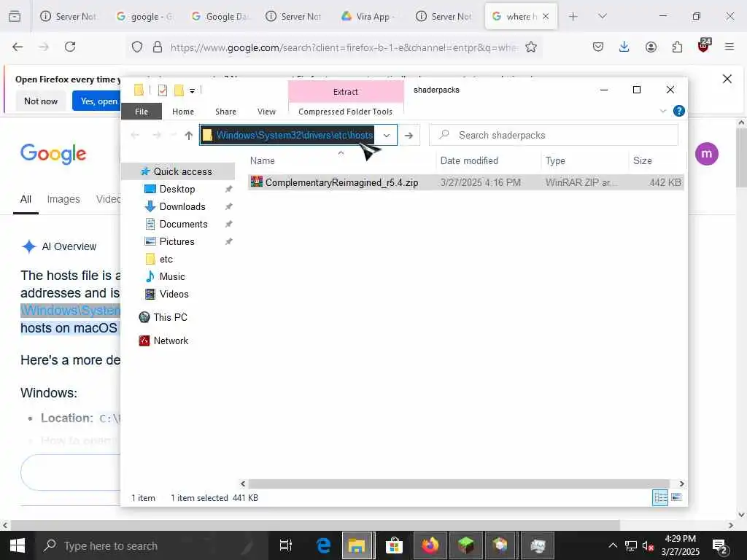This screenshot has height=560, width=747.
Task: Click the Explorer Properties quick access icon
Action: [163, 90]
